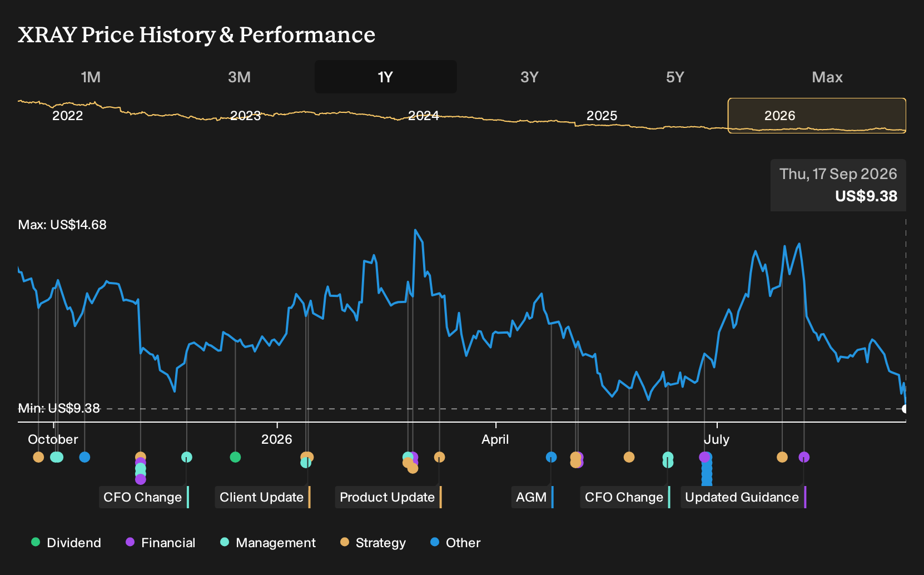Click the US$9.38 price in tooltip
The width and height of the screenshot is (924, 575).
pos(866,196)
